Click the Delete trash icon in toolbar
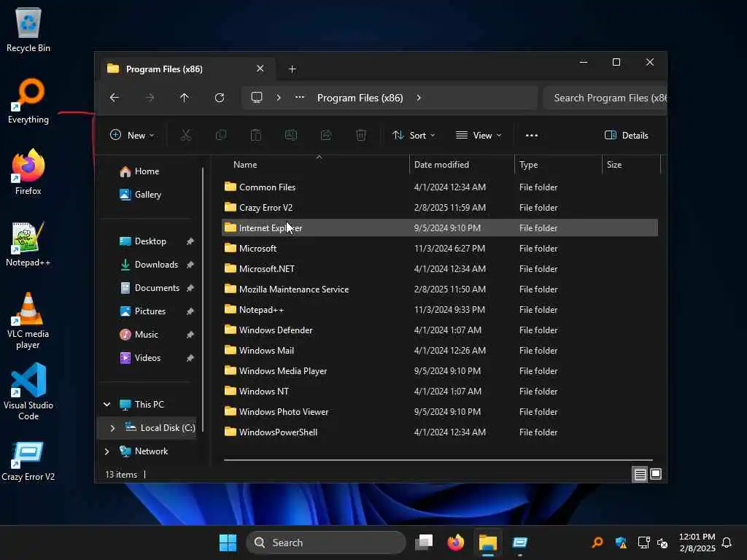This screenshot has height=560, width=747. pyautogui.click(x=361, y=135)
